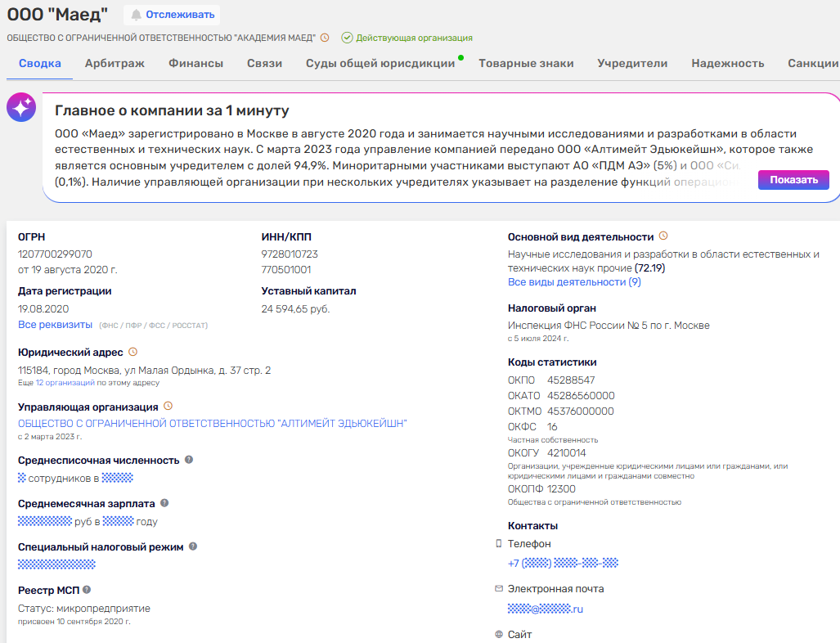Screen dimensions: 840x643
Task: Click the ОГРН number 1207700299070
Action: pyautogui.click(x=55, y=254)
